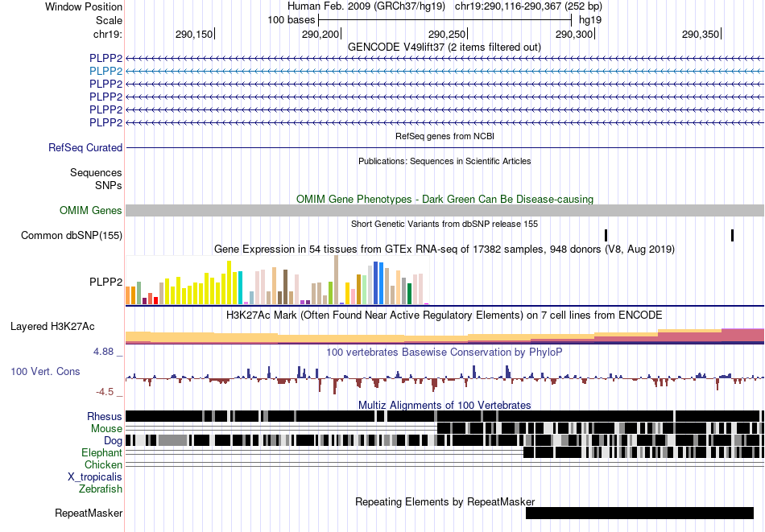Viewport: 765px width, 532px height.
Task: Open the GTEx tissue expression bar chart
Action: [x=277, y=280]
